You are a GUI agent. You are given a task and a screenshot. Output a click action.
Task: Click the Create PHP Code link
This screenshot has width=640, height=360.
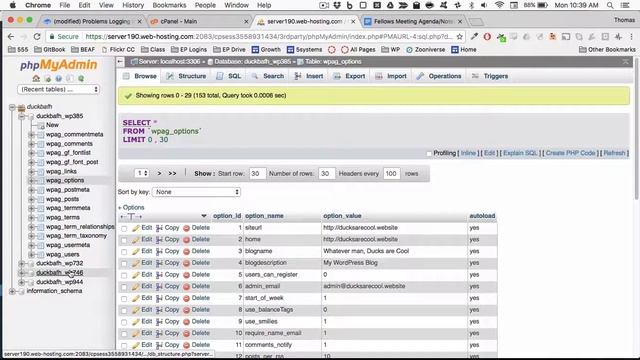click(570, 153)
